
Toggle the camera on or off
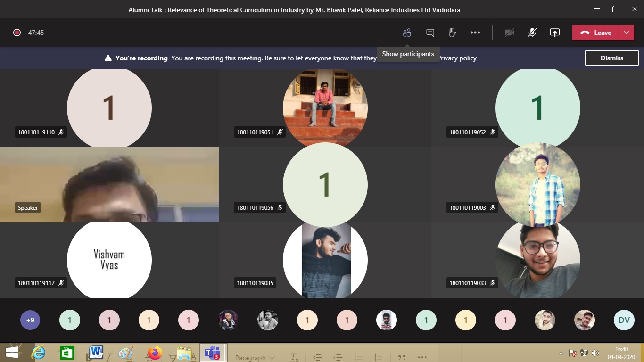click(509, 33)
